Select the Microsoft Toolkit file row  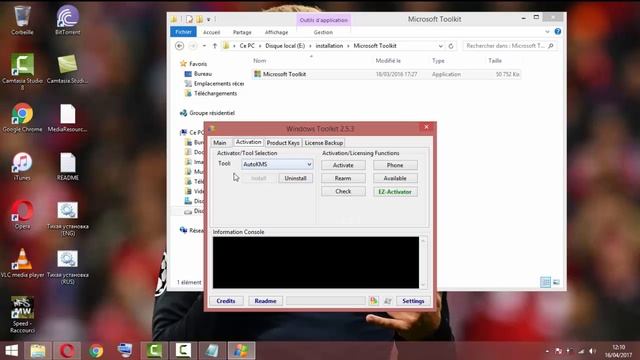[387, 74]
